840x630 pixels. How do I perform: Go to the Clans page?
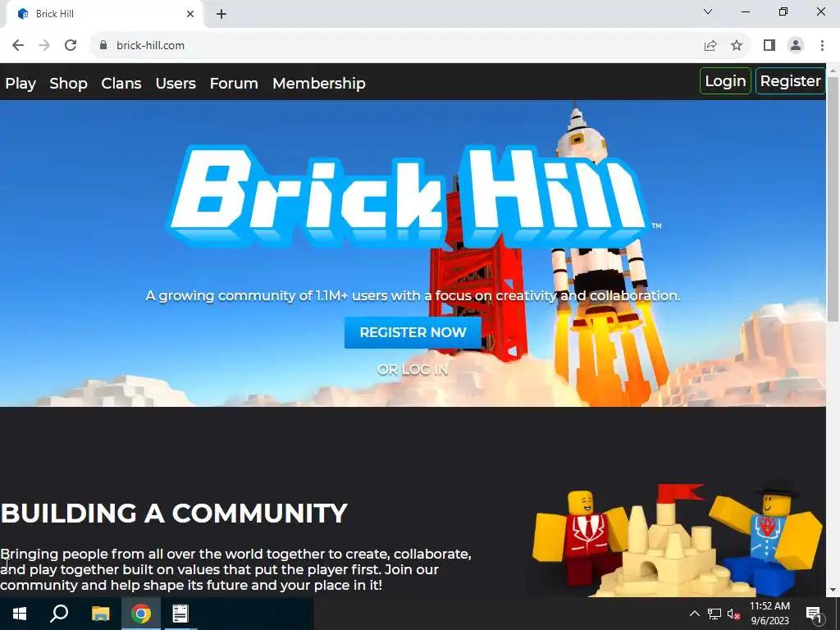click(x=121, y=84)
